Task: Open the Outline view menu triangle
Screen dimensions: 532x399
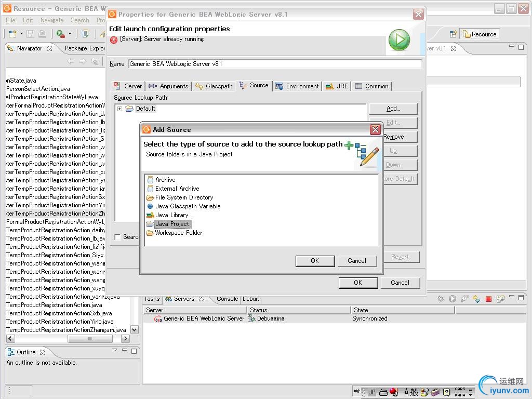Action: click(115, 350)
